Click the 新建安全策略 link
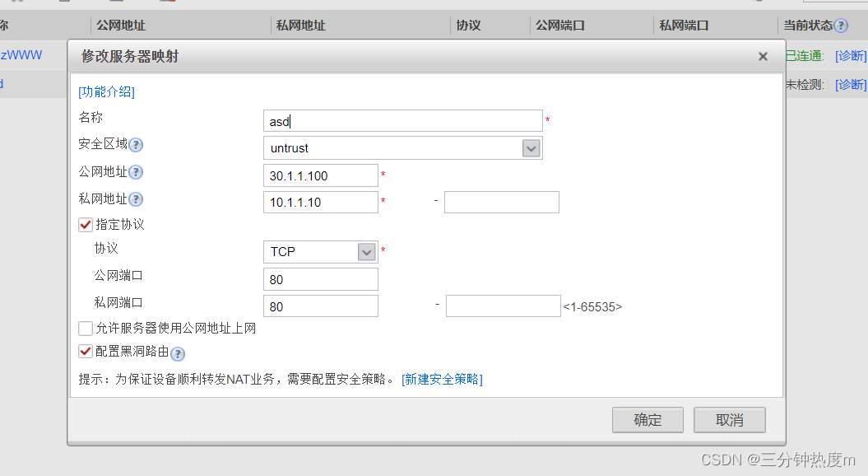 442,379
